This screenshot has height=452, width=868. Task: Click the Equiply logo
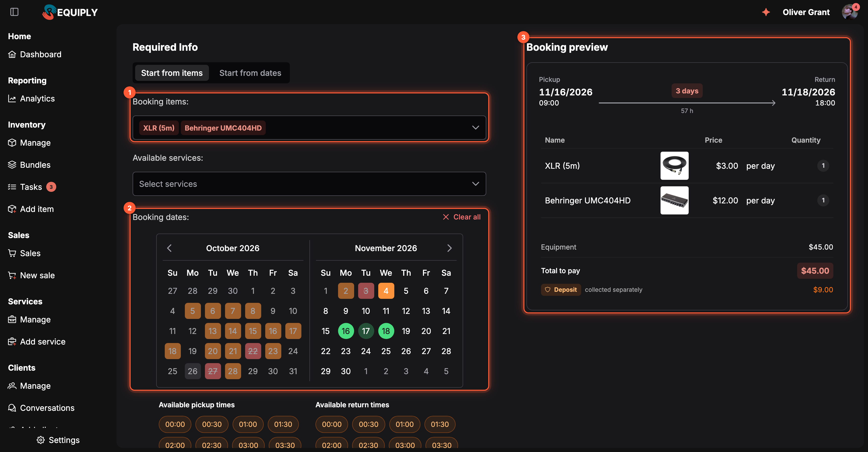[70, 12]
